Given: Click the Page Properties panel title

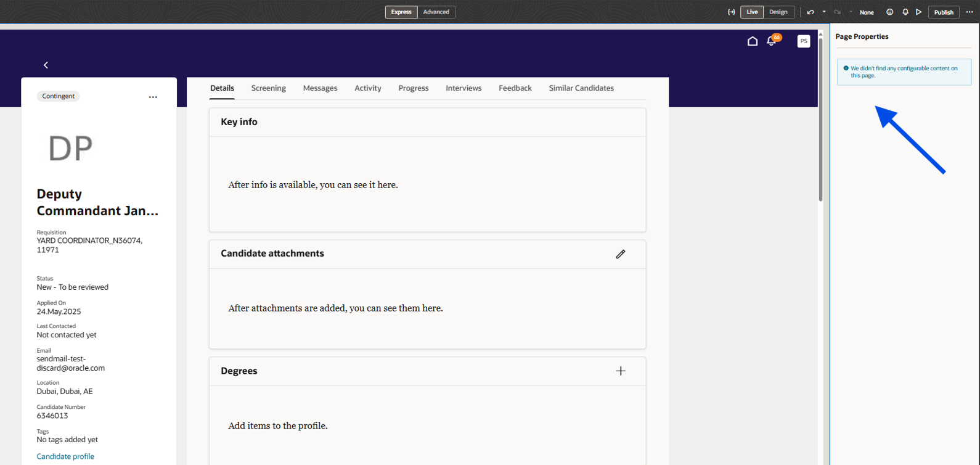Looking at the screenshot, I should coord(862,36).
